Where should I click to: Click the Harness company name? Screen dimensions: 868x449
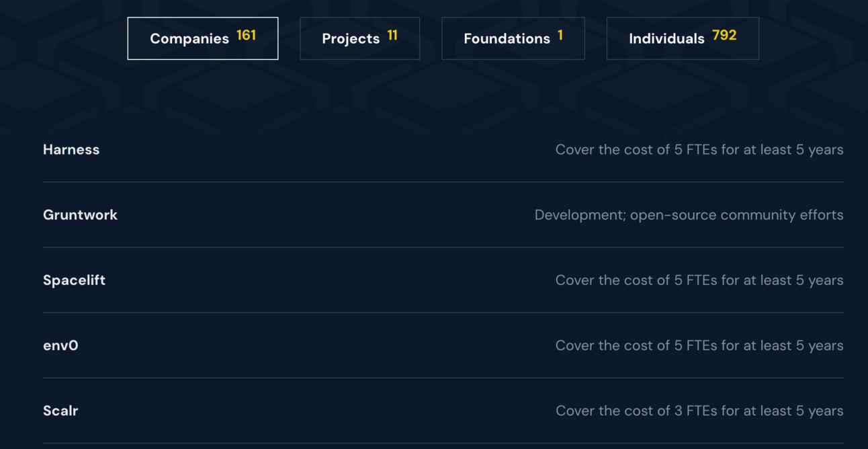[x=71, y=149]
